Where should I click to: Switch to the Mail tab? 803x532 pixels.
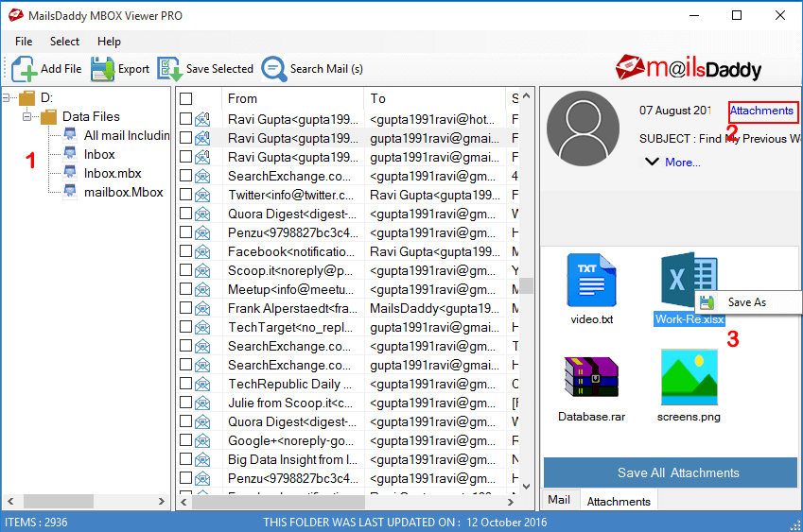pos(559,500)
